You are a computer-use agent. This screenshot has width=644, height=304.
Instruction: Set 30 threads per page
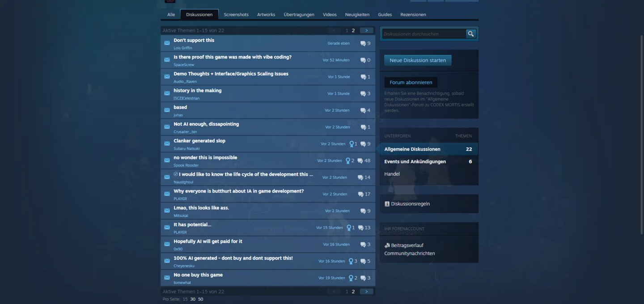point(193,299)
